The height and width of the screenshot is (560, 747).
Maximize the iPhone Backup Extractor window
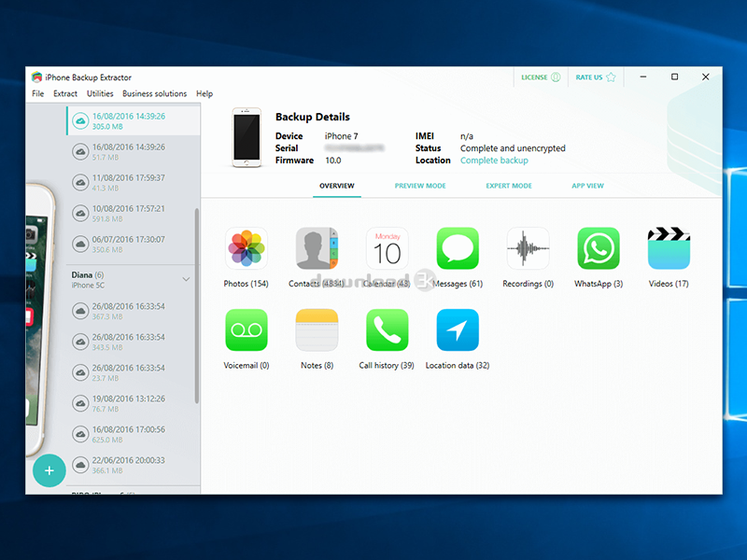(x=674, y=77)
